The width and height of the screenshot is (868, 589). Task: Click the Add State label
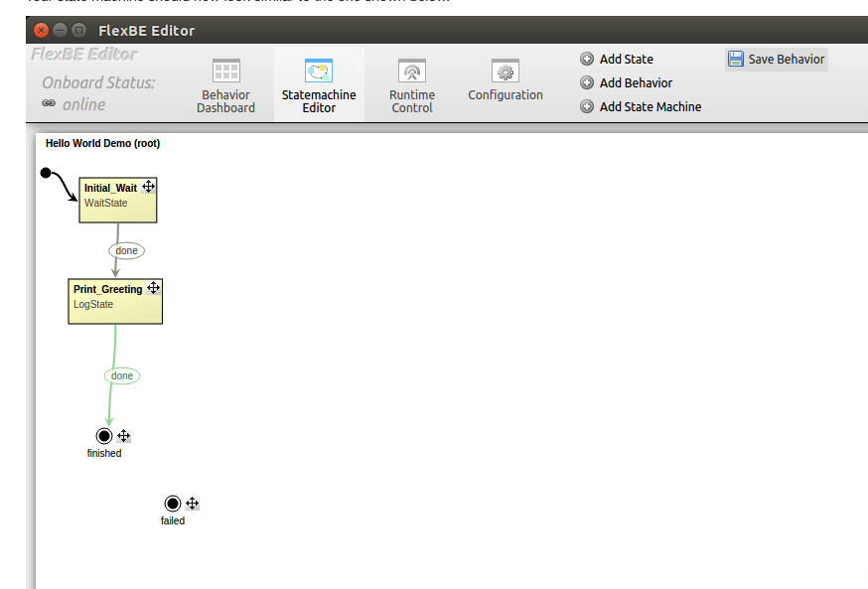pos(626,60)
